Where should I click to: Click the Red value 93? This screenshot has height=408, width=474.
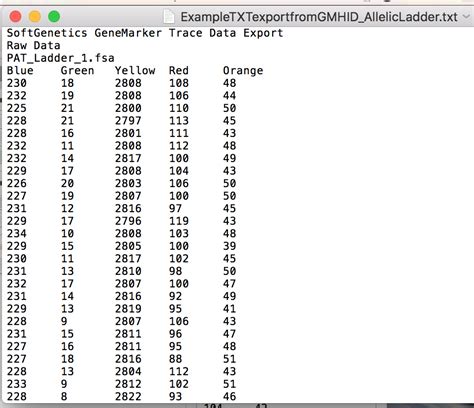pyautogui.click(x=175, y=396)
